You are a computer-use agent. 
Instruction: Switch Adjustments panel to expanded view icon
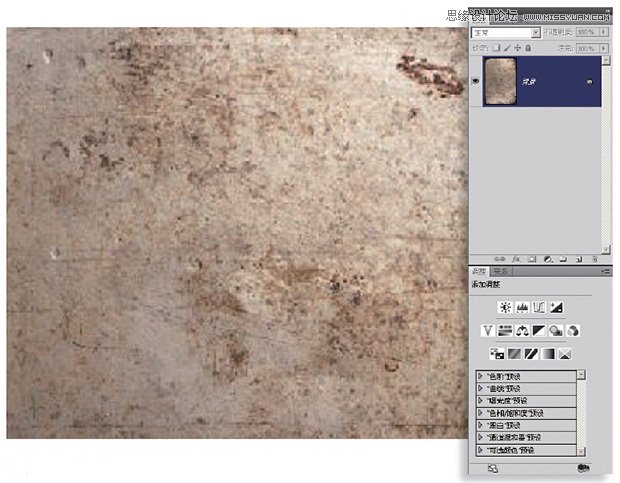(x=493, y=468)
